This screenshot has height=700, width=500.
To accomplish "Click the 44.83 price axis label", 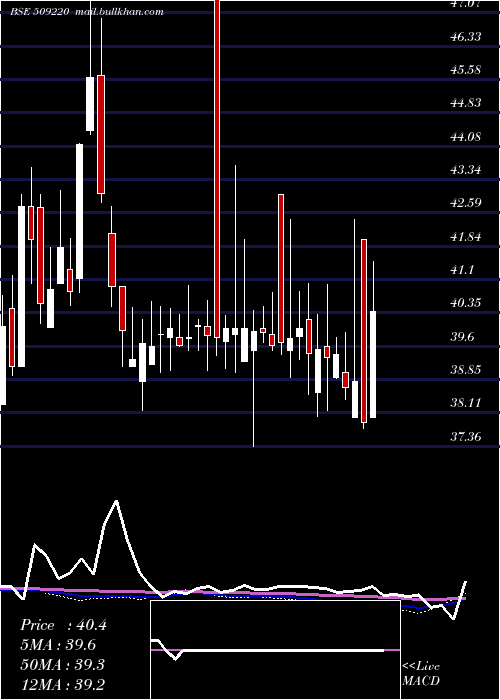I will tap(466, 103).
